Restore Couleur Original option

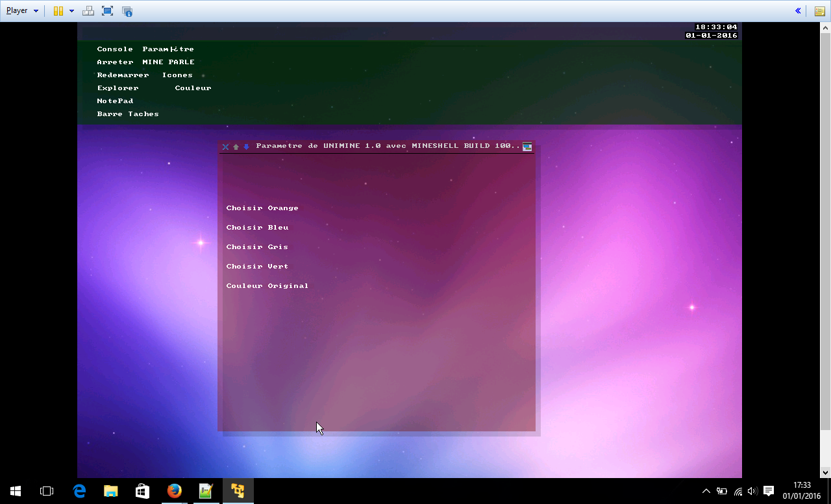point(267,286)
